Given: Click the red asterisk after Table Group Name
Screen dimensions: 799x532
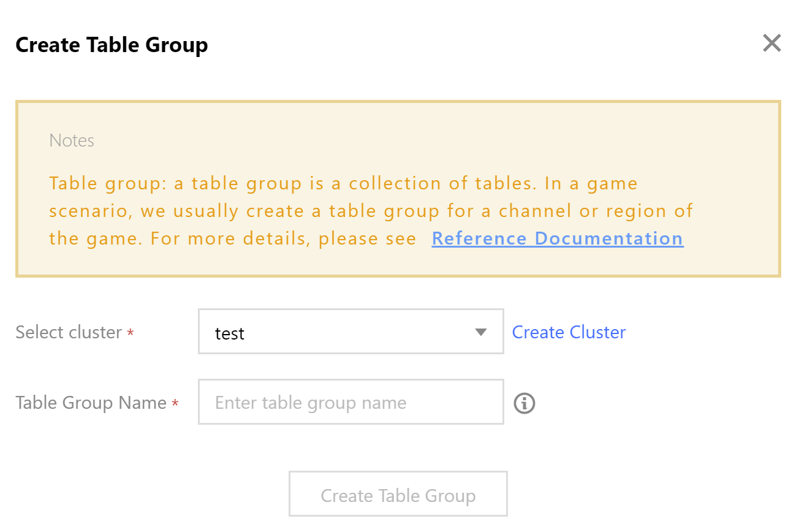Looking at the screenshot, I should (175, 404).
